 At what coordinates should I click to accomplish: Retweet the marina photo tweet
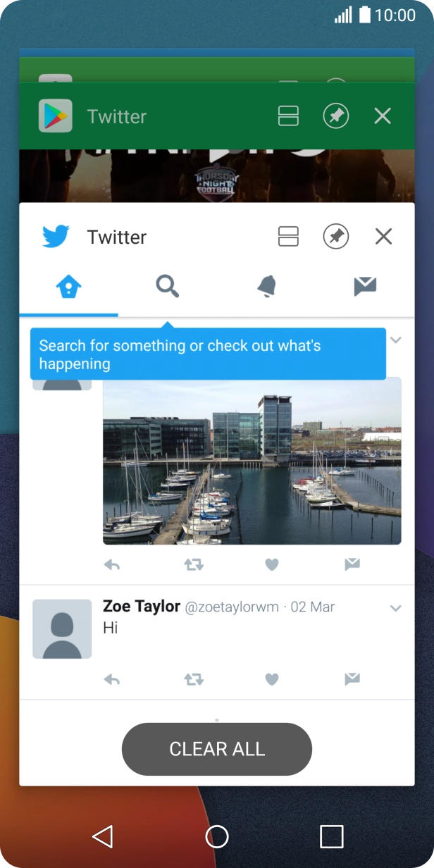[194, 564]
